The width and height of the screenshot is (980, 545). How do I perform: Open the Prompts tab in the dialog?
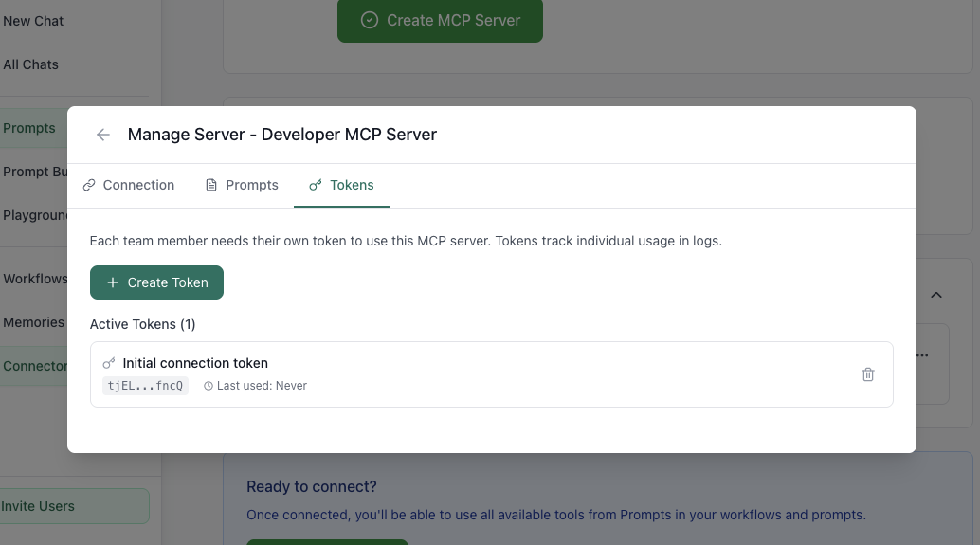point(242,185)
